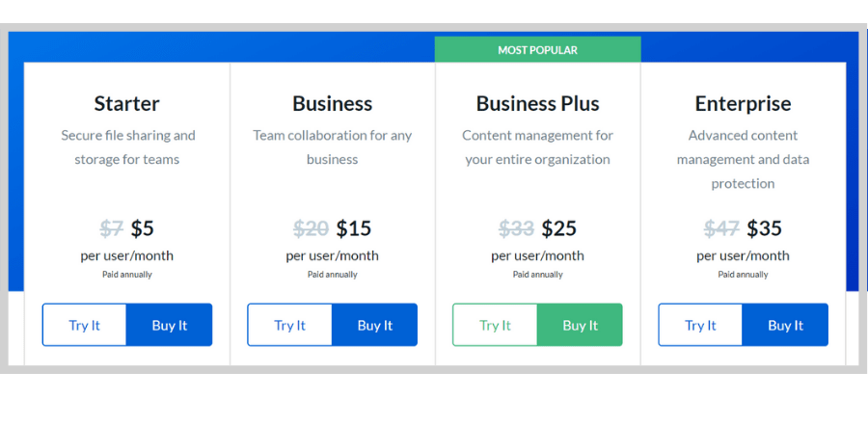Viewport: 868px width, 425px height.
Task: Click the crossed-out $20 price
Action: click(x=312, y=228)
